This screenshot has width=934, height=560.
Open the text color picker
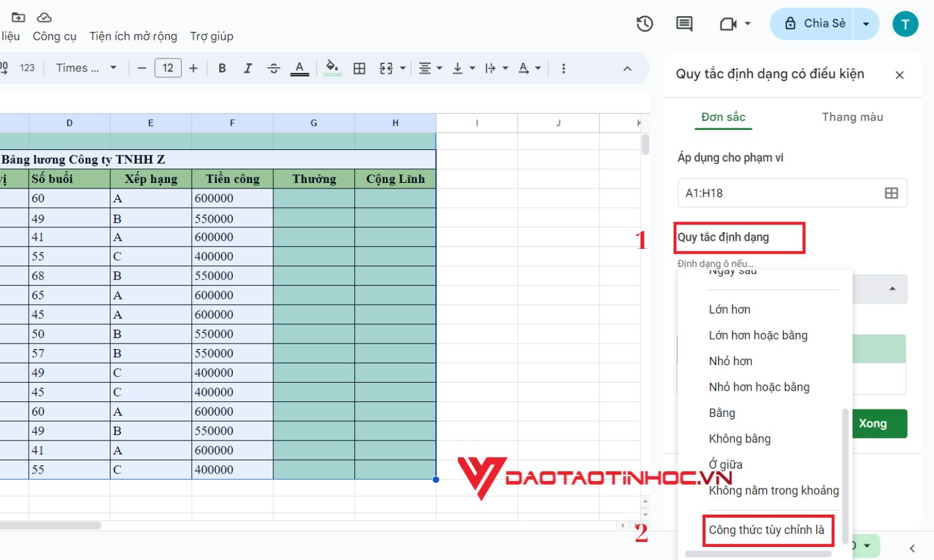[x=300, y=68]
